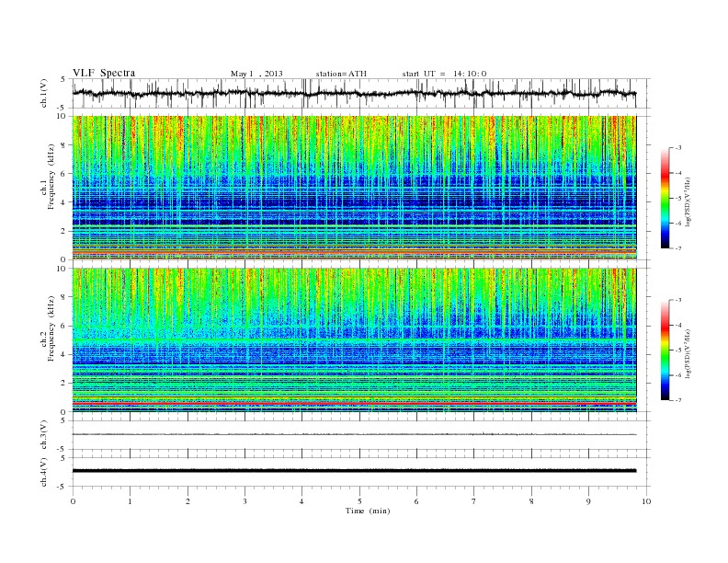Click the ch.1 waveform trace plot

point(354,93)
